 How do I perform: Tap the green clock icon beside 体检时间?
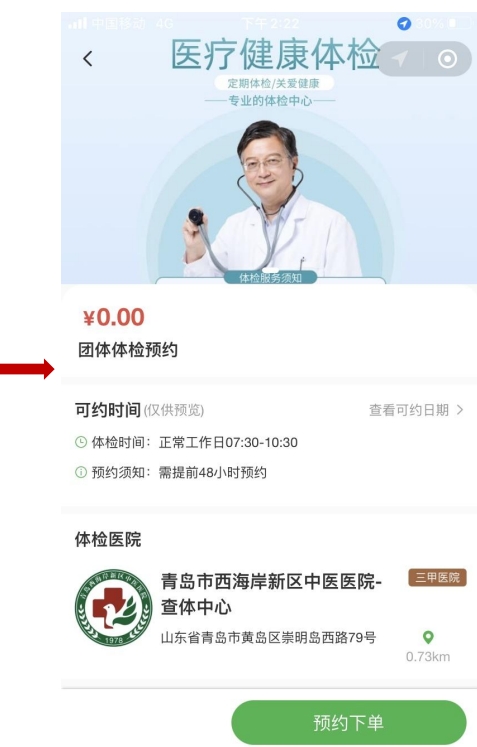[x=81, y=442]
